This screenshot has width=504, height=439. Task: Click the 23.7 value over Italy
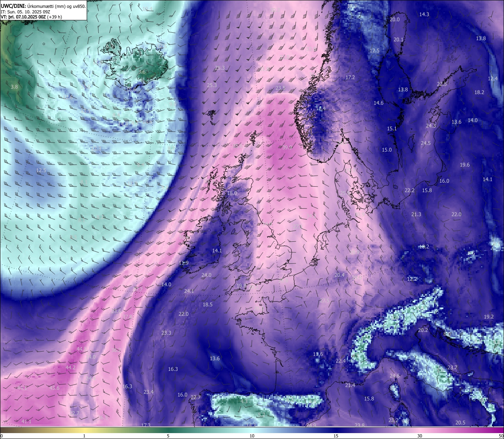click(452, 368)
